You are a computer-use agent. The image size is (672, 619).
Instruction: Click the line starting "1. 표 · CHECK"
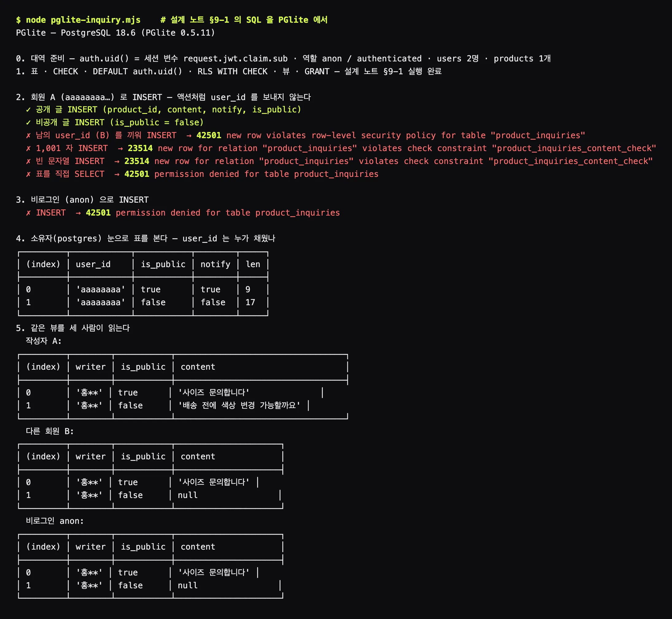[229, 71]
